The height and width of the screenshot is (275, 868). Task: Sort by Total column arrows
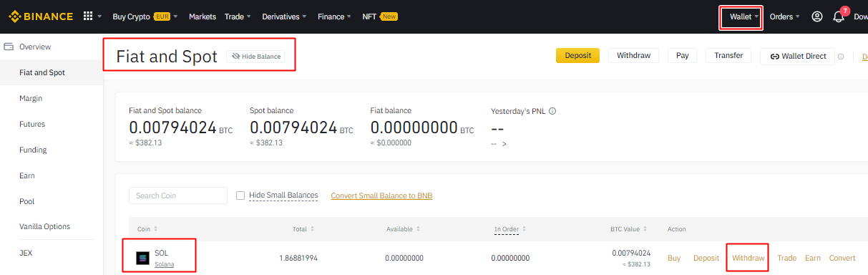click(x=312, y=229)
